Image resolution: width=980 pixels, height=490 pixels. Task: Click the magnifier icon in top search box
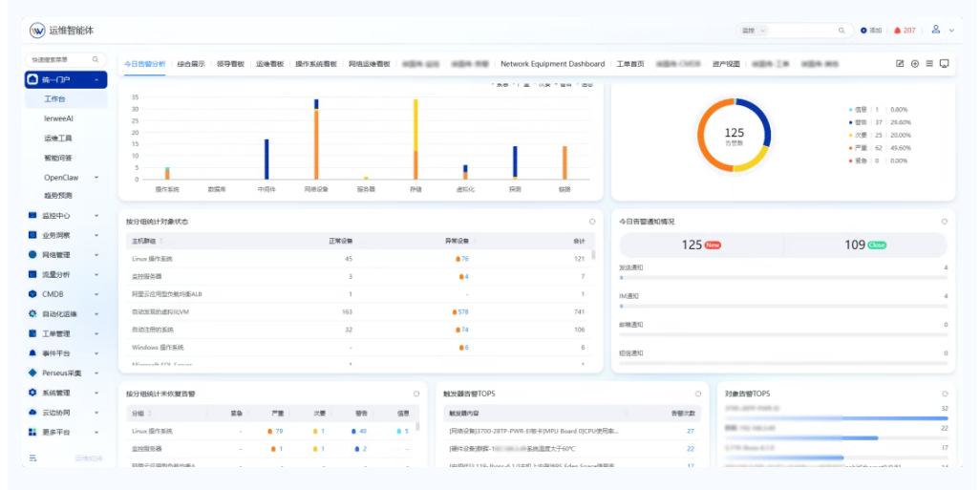842,31
